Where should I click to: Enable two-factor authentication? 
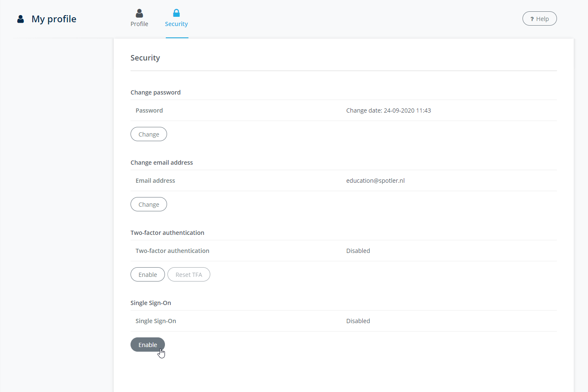(x=148, y=274)
